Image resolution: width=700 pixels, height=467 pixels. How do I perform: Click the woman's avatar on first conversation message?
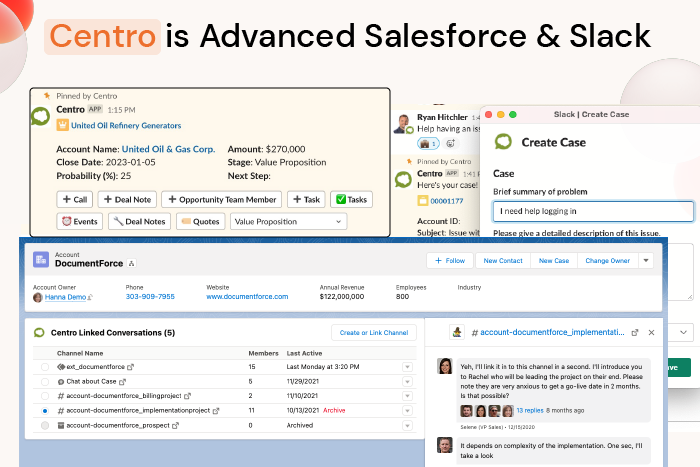click(445, 366)
